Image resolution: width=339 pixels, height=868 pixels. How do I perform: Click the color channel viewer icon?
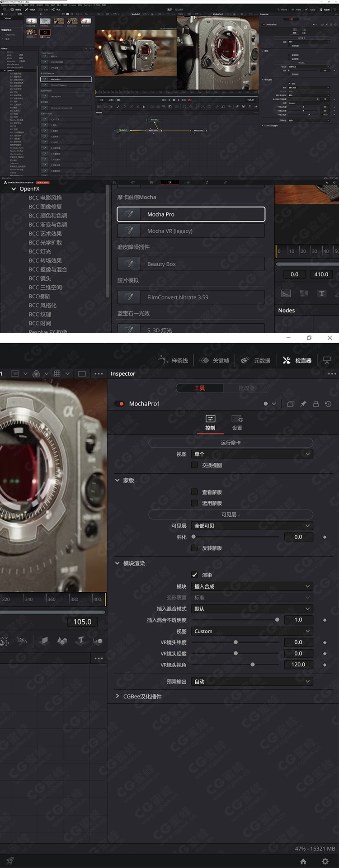point(37,373)
